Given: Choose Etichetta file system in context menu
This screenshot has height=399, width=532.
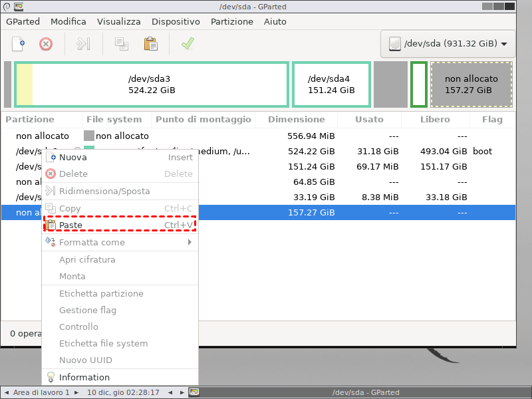Looking at the screenshot, I should click(120, 343).
